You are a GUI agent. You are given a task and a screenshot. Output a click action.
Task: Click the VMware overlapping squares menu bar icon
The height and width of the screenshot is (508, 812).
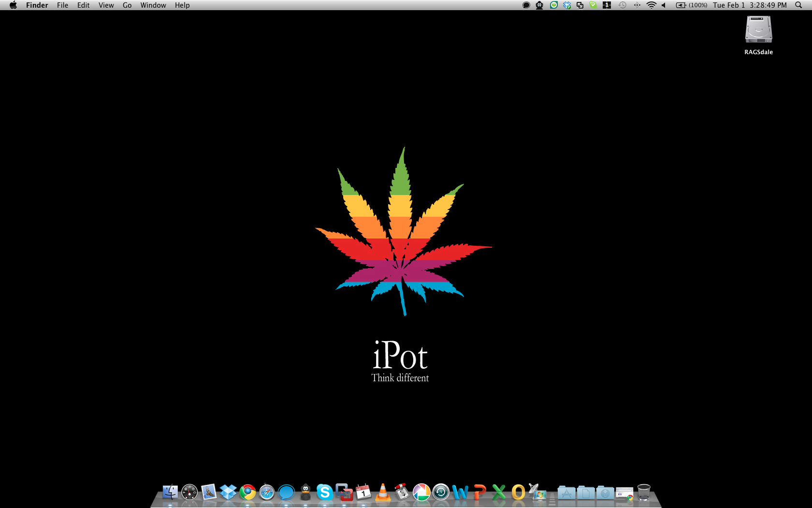point(580,5)
